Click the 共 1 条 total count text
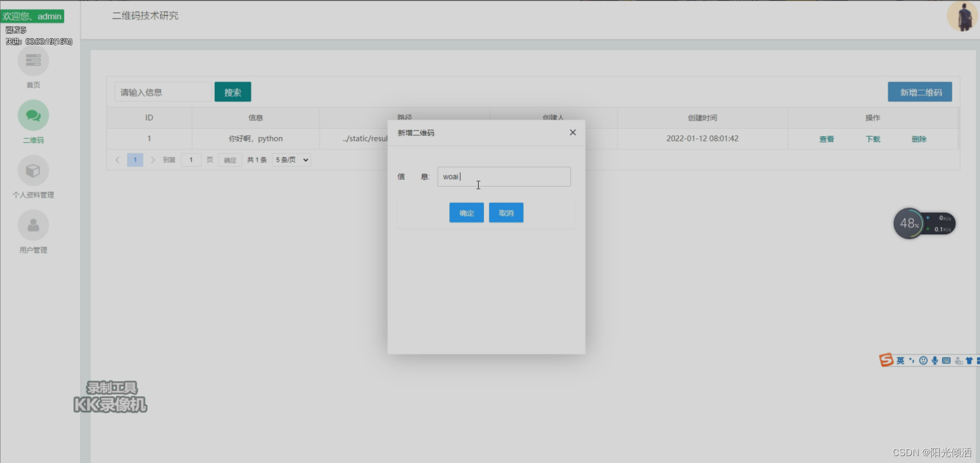980x463 pixels. 257,160
